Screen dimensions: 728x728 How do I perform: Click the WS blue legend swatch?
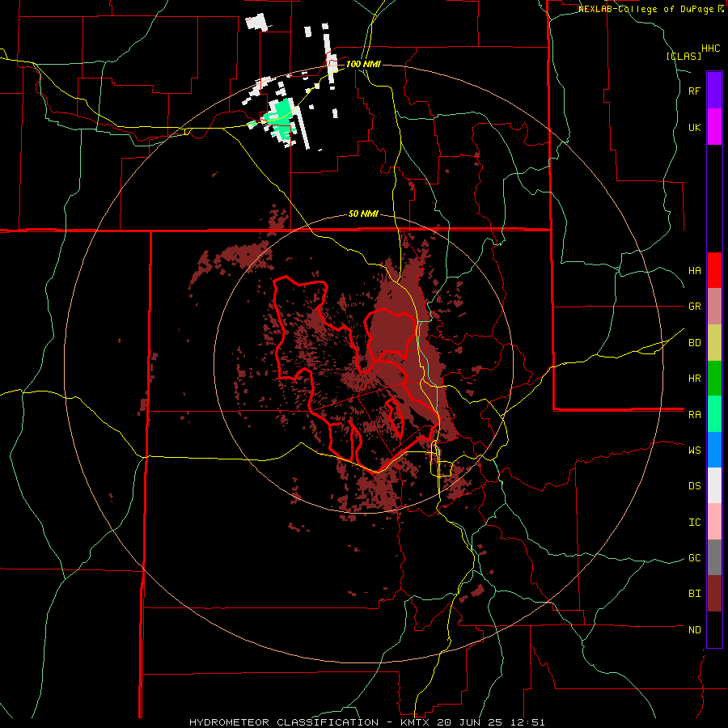click(x=714, y=450)
